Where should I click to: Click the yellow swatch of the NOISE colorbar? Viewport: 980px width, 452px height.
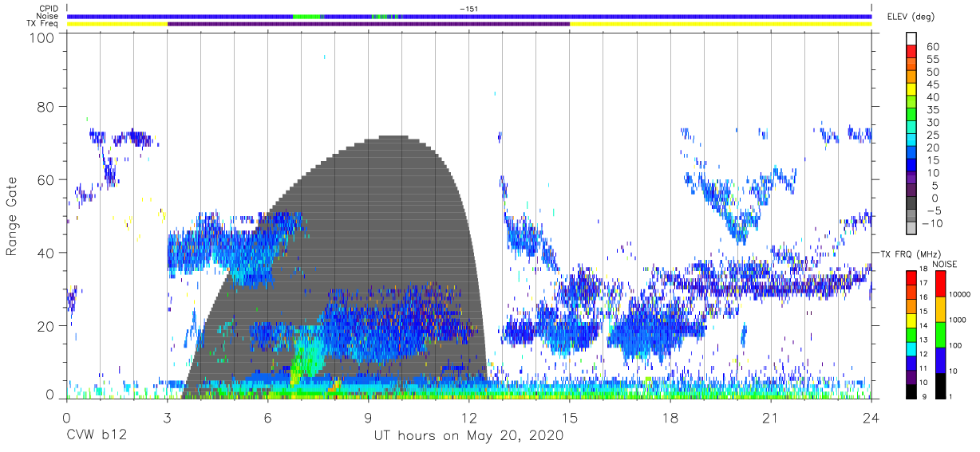[x=939, y=309]
